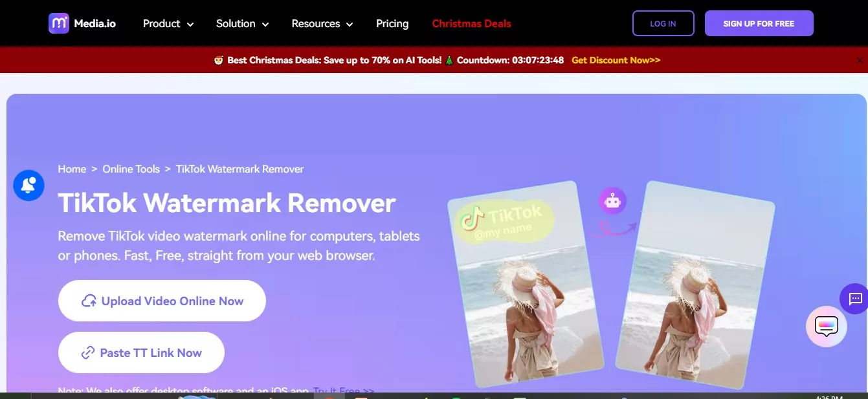Expand the Resources dropdown menu
Screen dimensions: 868x399
pos(322,24)
